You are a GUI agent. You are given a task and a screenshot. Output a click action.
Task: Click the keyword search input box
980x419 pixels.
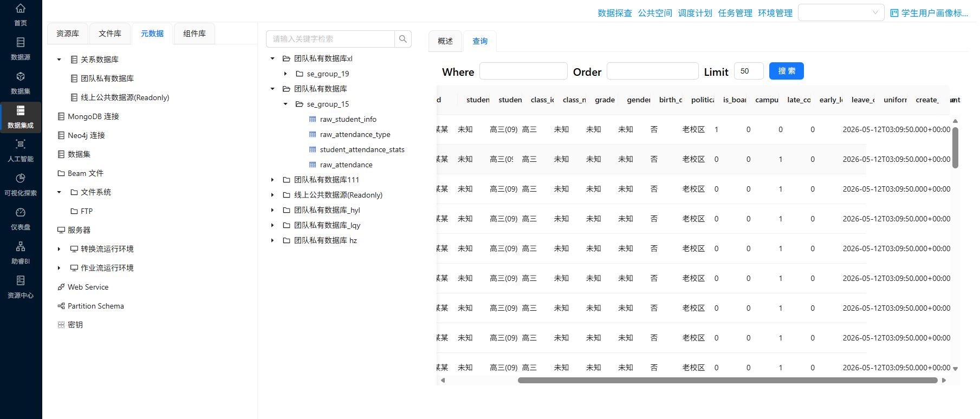[330, 39]
